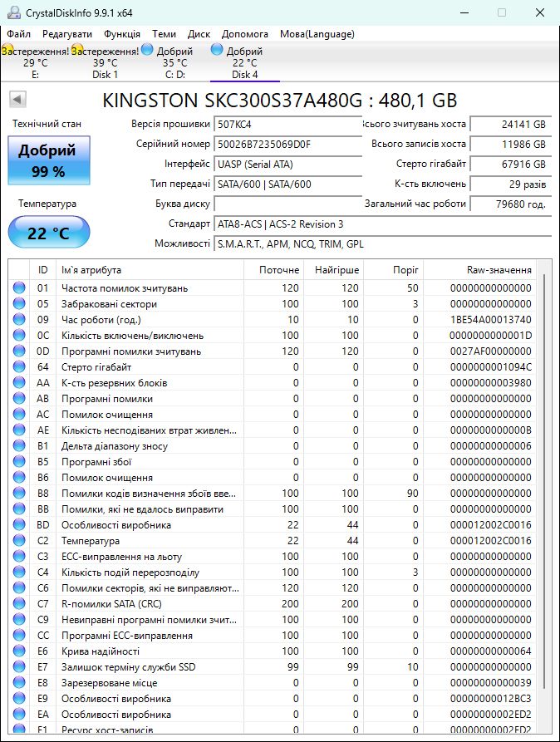Go to previous disk with back arrow
Screen dimensions: 560x742
[x=17, y=100]
